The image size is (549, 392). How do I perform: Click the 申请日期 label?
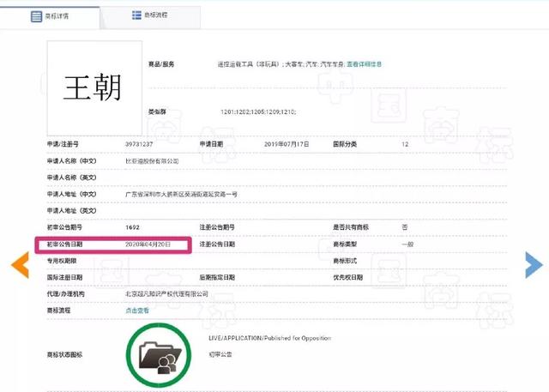click(211, 144)
